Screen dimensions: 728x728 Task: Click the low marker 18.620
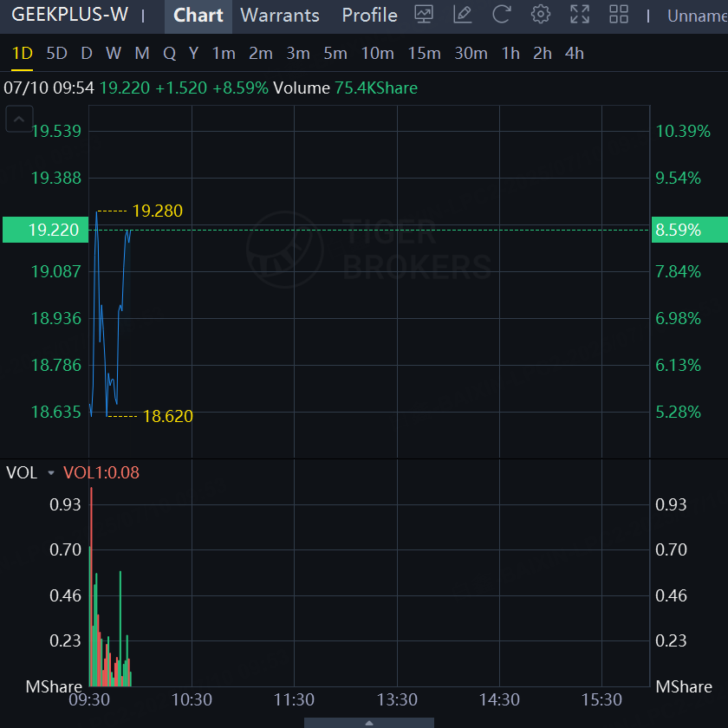(168, 416)
